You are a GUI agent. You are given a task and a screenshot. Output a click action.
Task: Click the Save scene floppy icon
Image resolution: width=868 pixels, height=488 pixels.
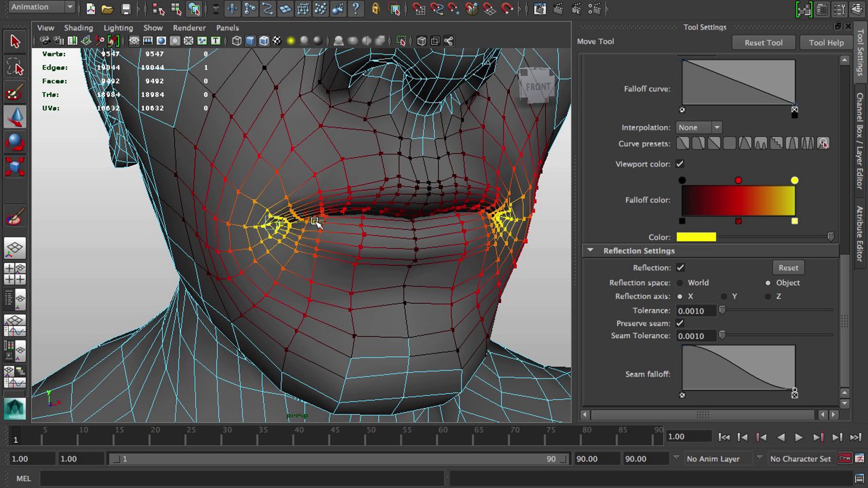(x=125, y=9)
